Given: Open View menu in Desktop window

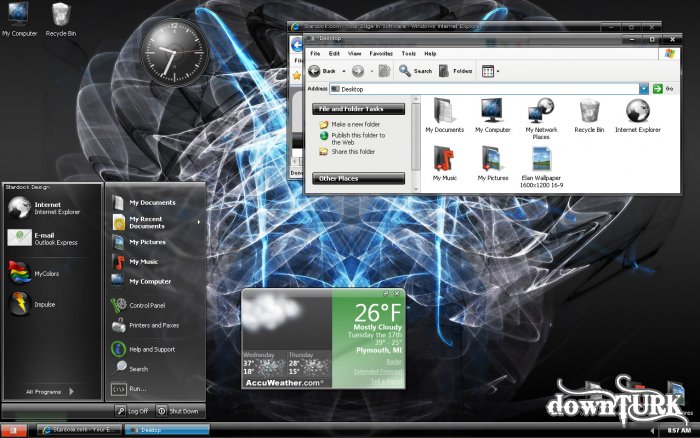Looking at the screenshot, I should coord(354,54).
